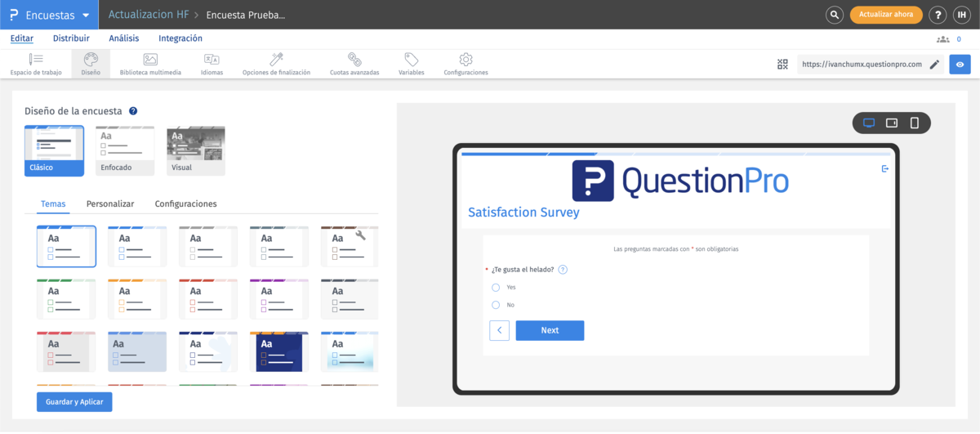Click the back arrow button in the preview
This screenshot has height=434, width=980.
[x=499, y=330]
